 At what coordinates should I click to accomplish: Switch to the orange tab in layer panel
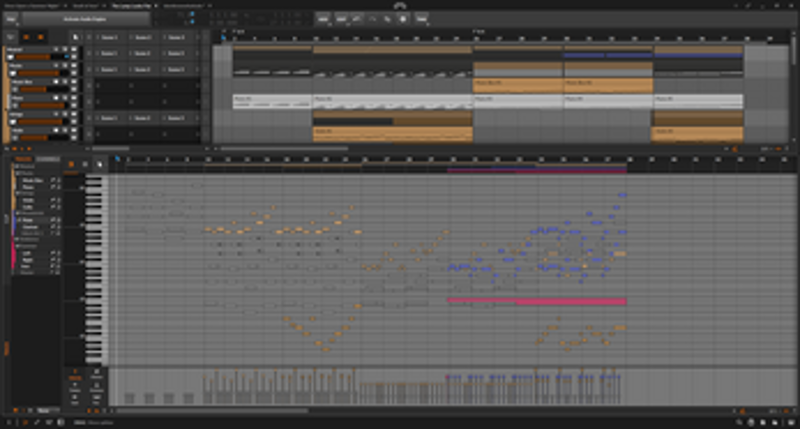pyautogui.click(x=22, y=159)
